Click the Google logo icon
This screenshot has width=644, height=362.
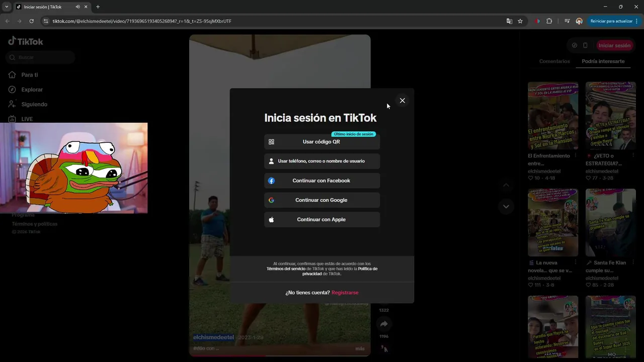tap(271, 200)
